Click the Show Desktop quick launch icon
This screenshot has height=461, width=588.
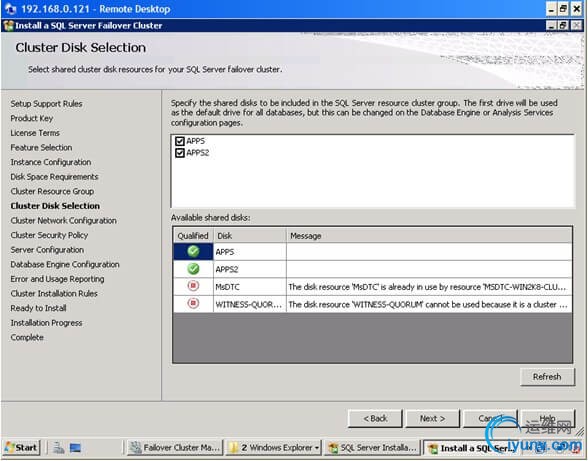click(75, 447)
